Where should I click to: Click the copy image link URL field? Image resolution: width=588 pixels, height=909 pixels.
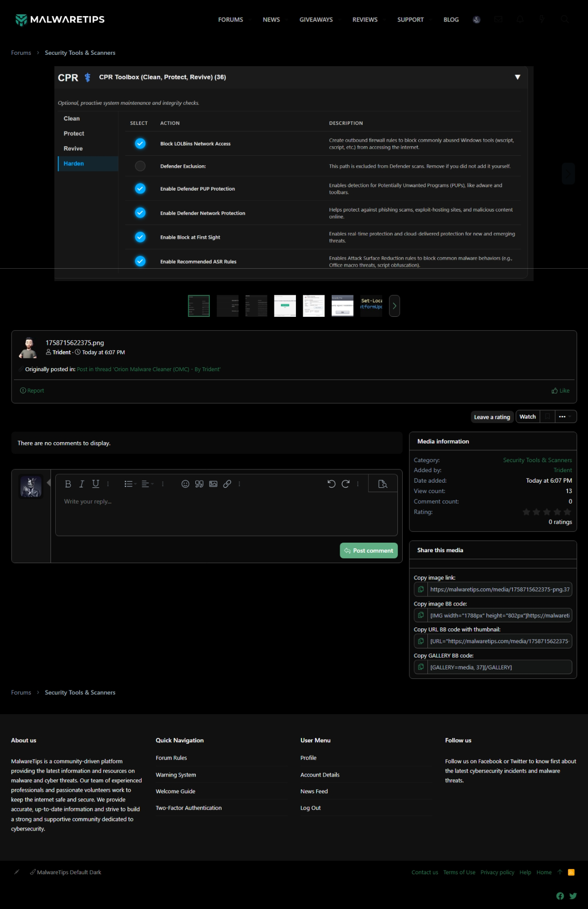point(500,590)
